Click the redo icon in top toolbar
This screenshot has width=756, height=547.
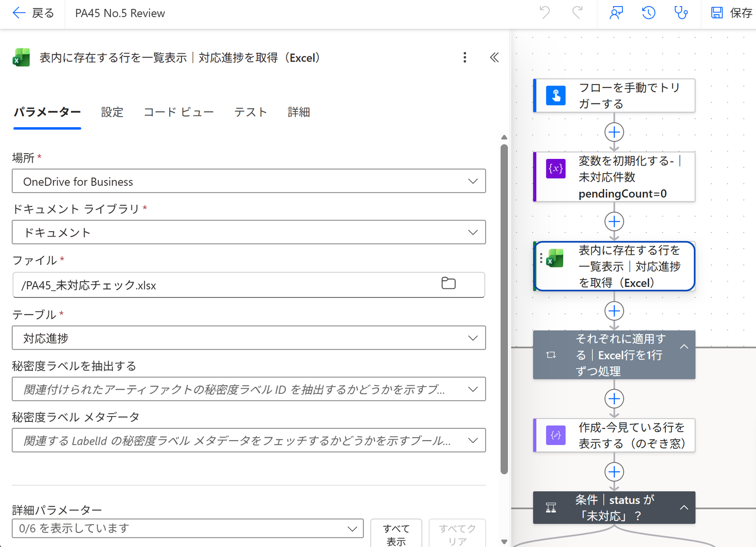tap(577, 13)
